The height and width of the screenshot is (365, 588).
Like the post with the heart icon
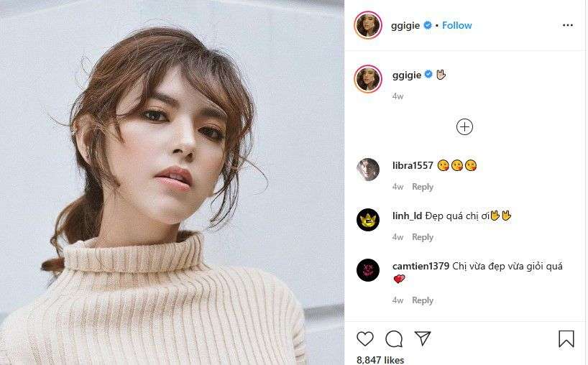pyautogui.click(x=365, y=338)
